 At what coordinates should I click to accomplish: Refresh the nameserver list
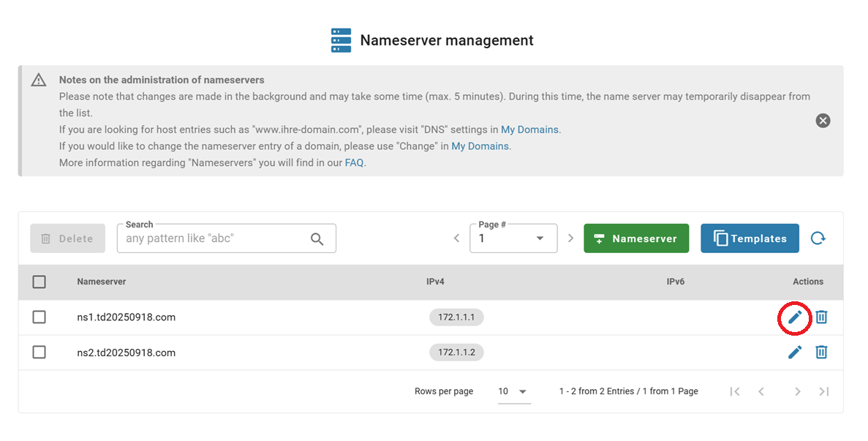coord(818,238)
